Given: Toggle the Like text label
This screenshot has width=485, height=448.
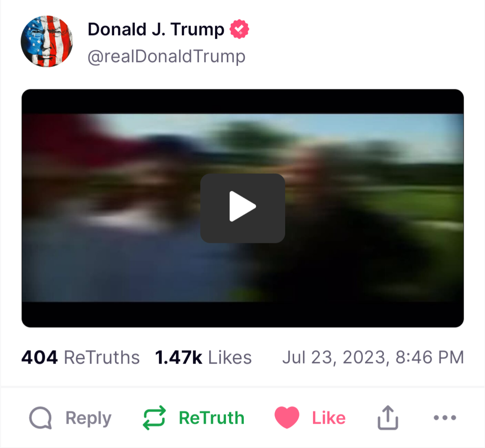Looking at the screenshot, I should pos(329,418).
